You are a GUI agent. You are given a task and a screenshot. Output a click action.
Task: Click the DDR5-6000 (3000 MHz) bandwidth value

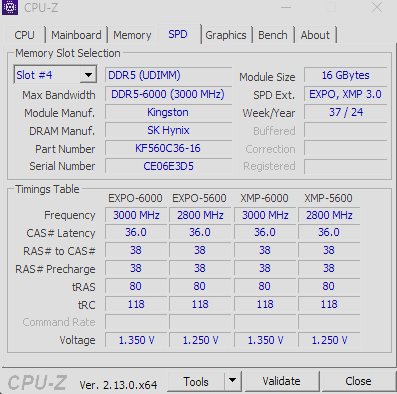coord(168,94)
